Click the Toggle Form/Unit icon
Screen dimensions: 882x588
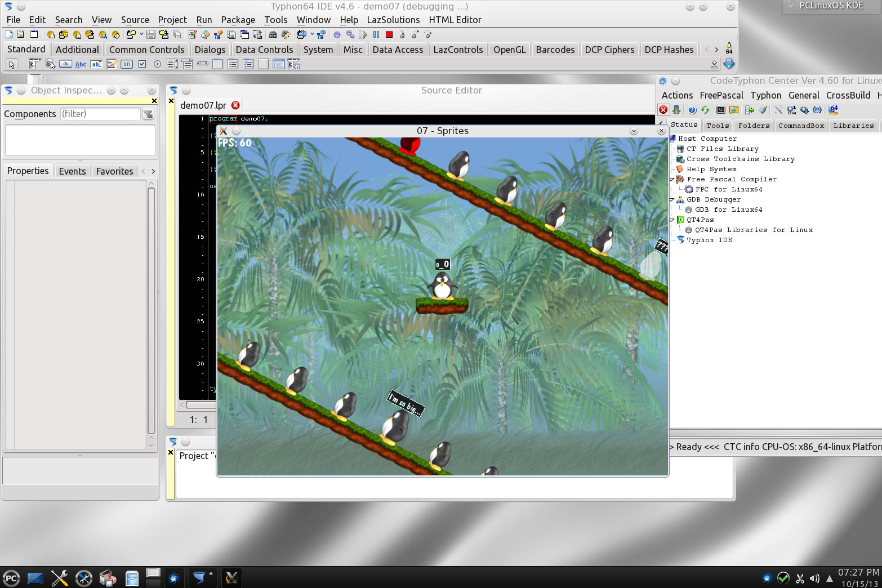tap(257, 34)
